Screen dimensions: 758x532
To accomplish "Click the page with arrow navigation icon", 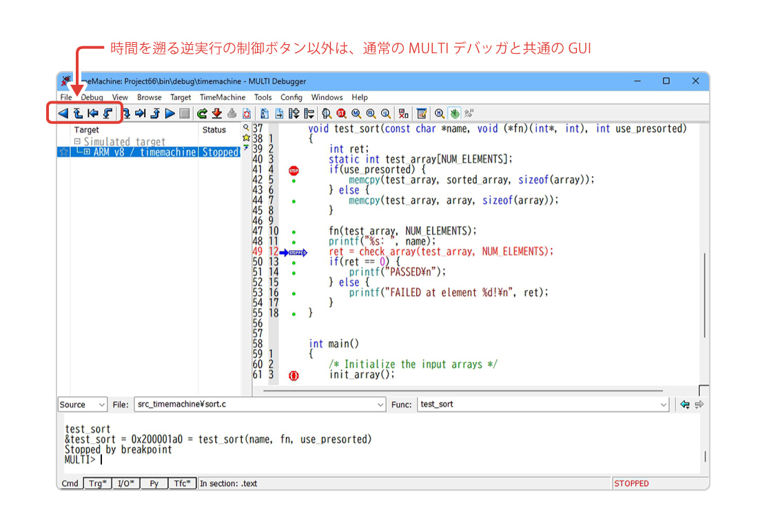I will pyautogui.click(x=279, y=113).
